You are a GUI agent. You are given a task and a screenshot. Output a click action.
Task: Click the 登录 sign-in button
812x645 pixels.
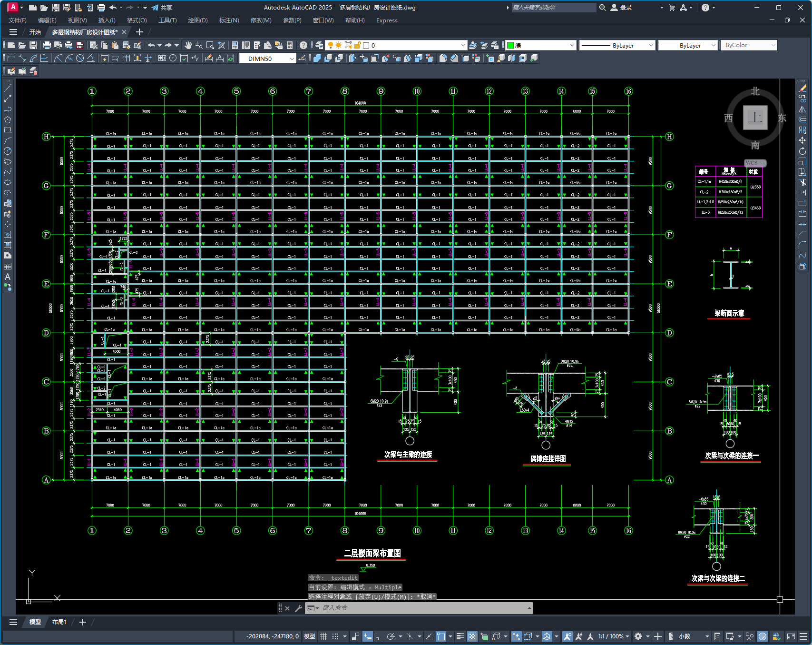(621, 8)
